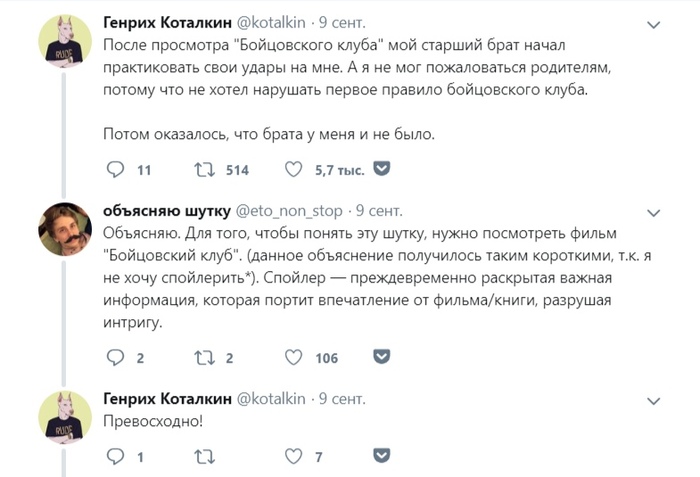This screenshot has width=700, height=477.
Task: Reply to the Превосходно! tweet
Action: point(115,457)
